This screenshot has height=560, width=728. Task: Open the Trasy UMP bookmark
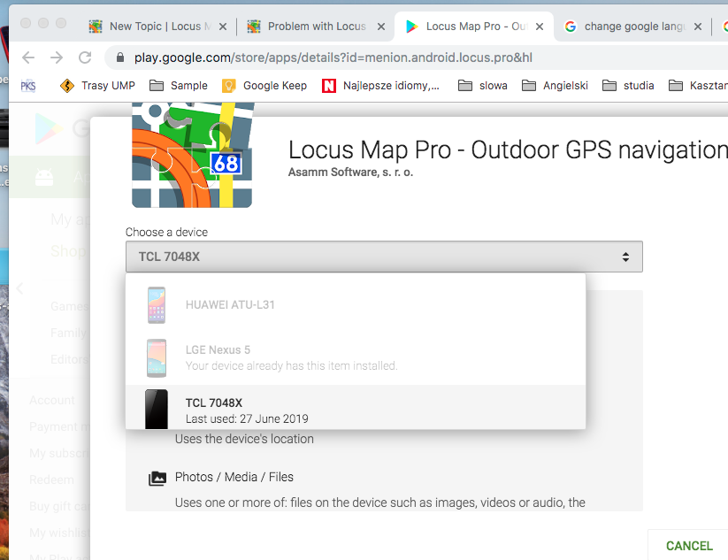(x=97, y=86)
